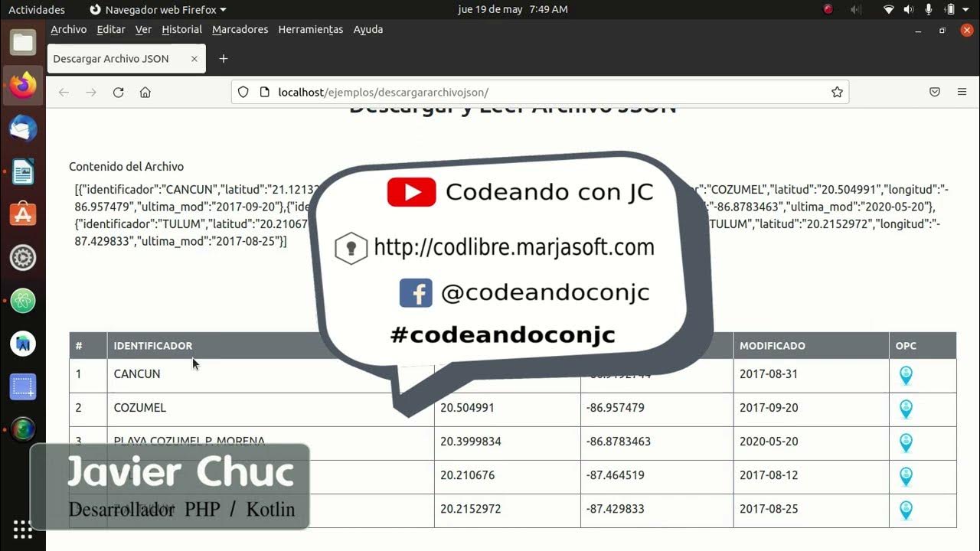This screenshot has width=980, height=551.
Task: Open the Ayuda menu
Action: (367, 29)
